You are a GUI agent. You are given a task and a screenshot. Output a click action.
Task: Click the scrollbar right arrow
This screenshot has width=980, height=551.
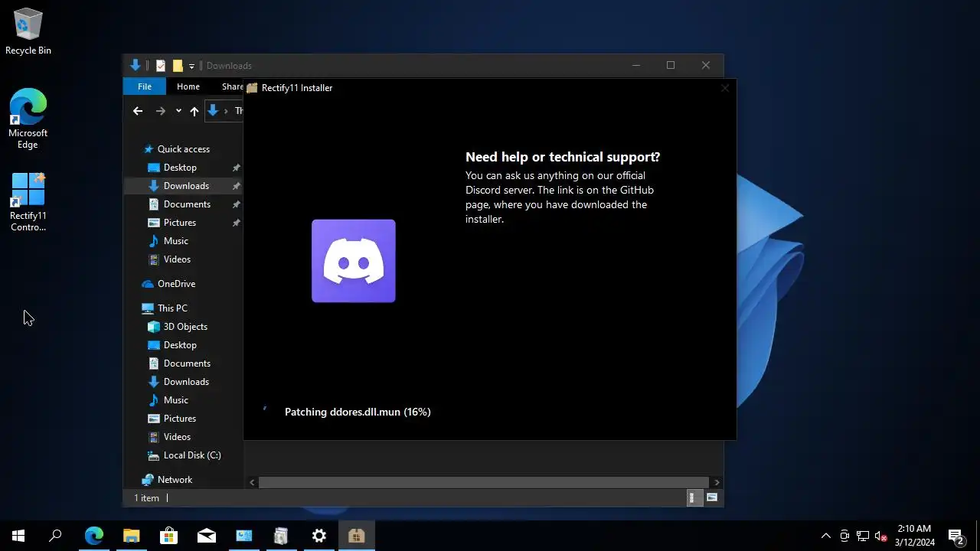[x=717, y=482]
